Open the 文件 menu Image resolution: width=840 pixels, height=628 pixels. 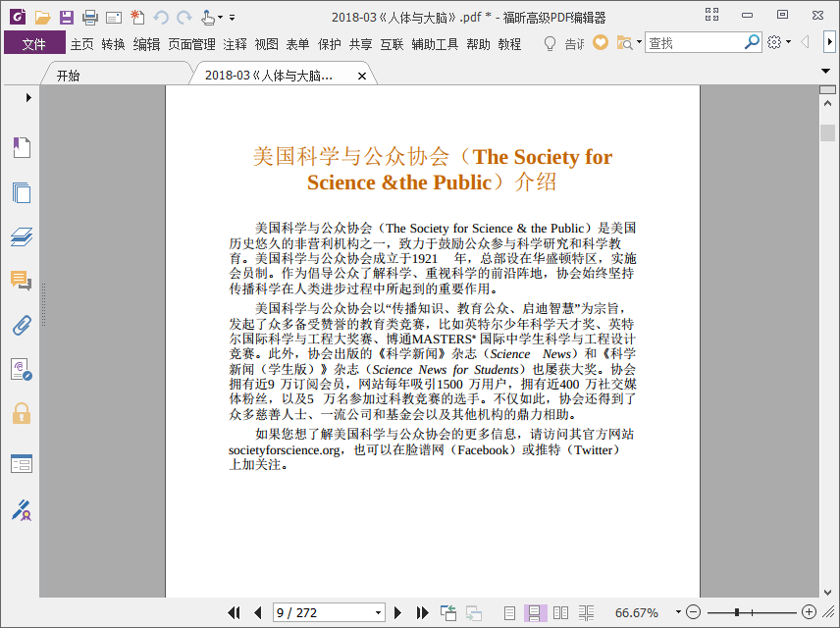pos(34,43)
